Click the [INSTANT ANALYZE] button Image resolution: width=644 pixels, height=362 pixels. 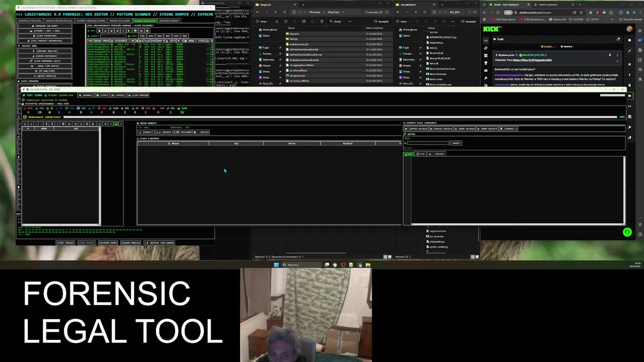(x=45, y=51)
